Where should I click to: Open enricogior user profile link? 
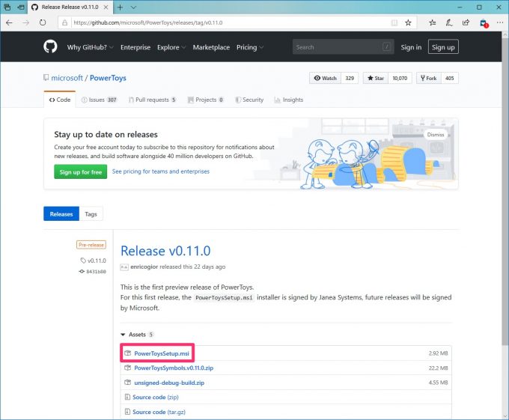coord(144,267)
